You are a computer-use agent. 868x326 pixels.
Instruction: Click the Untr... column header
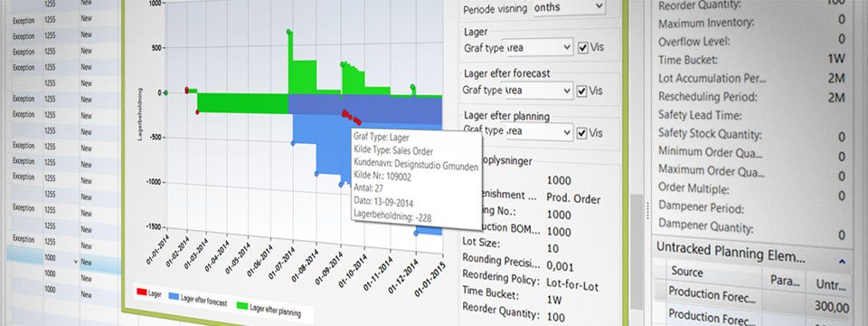[832, 285]
